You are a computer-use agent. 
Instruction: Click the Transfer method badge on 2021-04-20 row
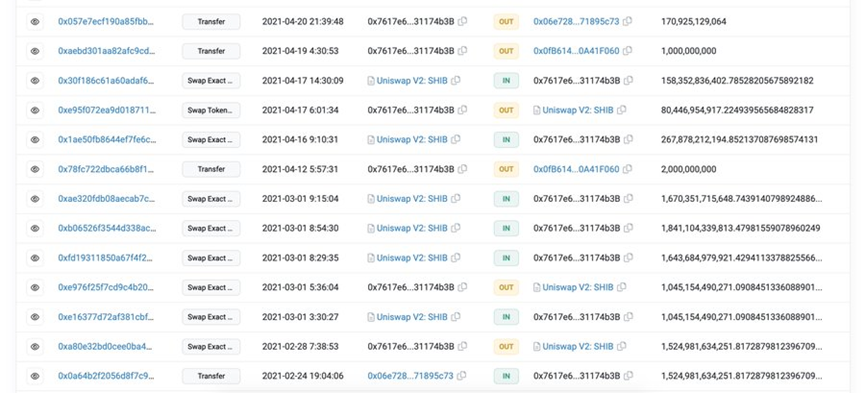point(211,22)
